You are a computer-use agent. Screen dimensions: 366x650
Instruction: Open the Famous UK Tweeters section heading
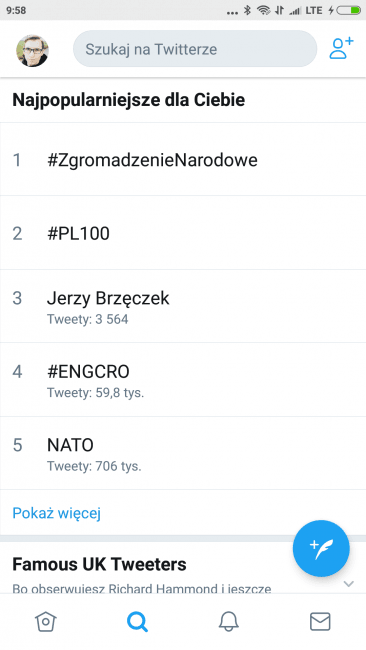click(99, 564)
